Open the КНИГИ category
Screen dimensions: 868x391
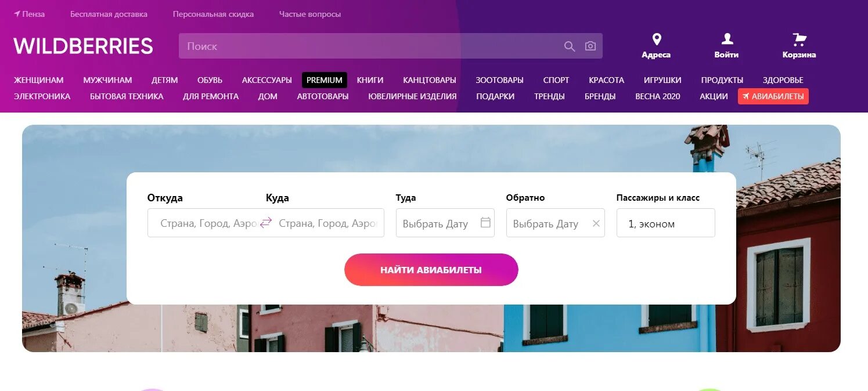pyautogui.click(x=370, y=80)
